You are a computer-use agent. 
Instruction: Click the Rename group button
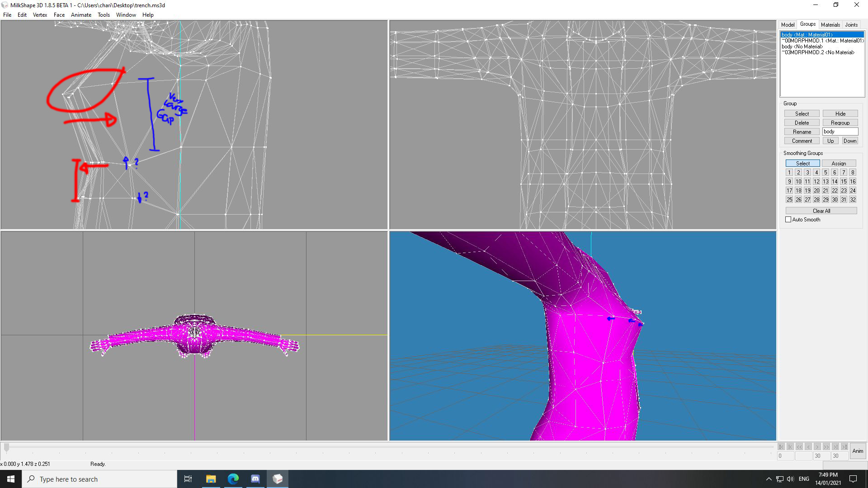tap(802, 132)
